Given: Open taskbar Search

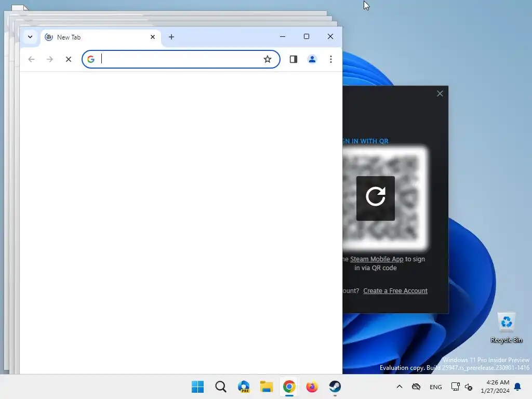Looking at the screenshot, I should 220,387.
